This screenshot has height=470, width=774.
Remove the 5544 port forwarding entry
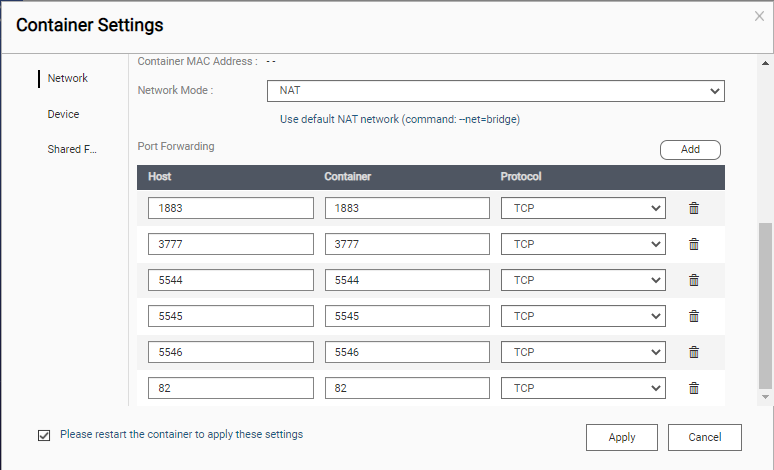tap(694, 280)
